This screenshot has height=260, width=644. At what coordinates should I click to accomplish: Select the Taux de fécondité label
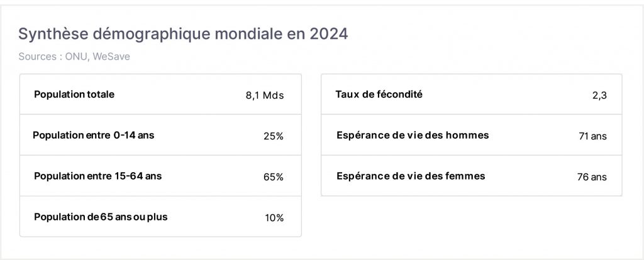[379, 94]
